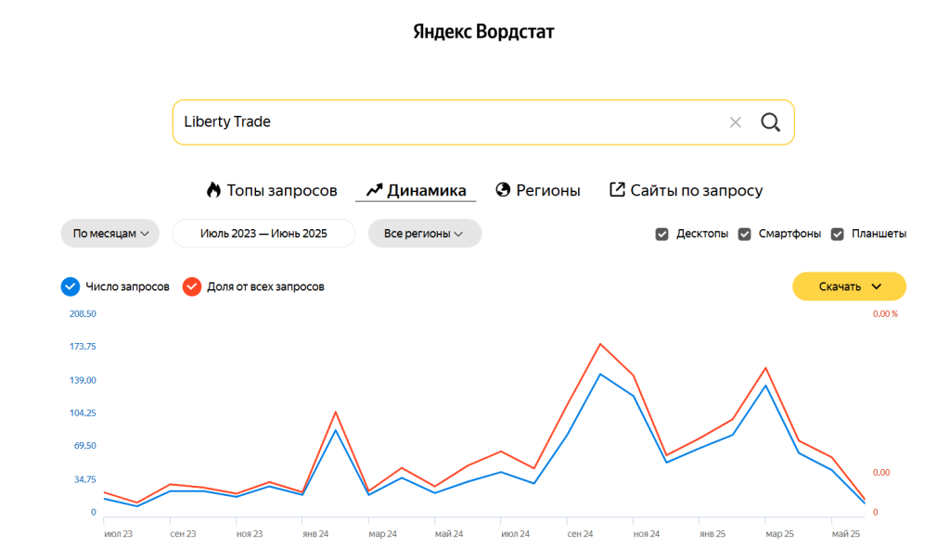The image size is (950, 560).
Task: Expand the По месяцам dropdown
Action: click(110, 234)
